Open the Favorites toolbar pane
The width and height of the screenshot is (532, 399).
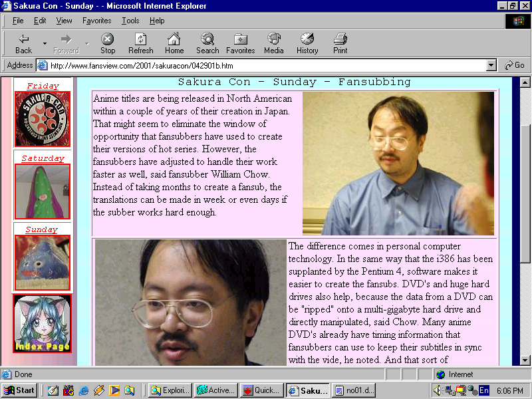[241, 43]
